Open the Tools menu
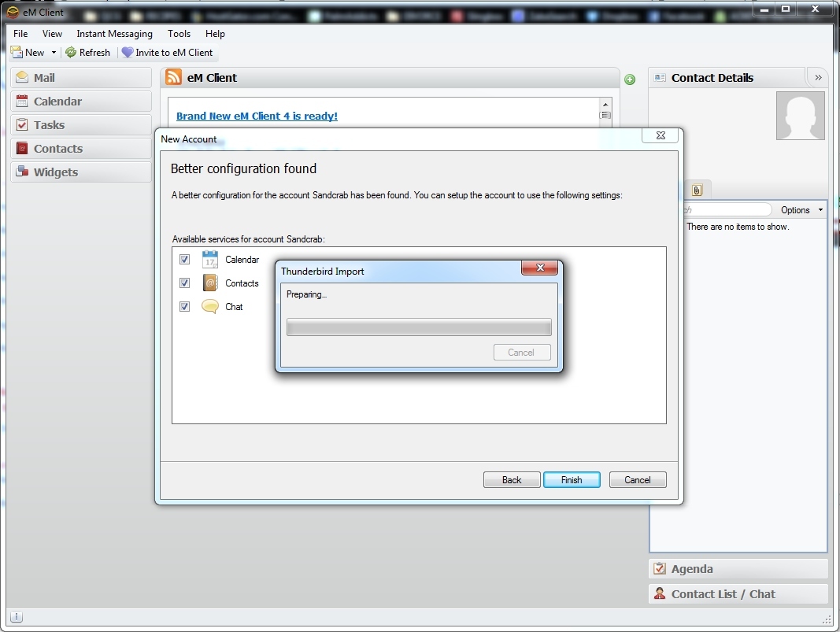 179,34
